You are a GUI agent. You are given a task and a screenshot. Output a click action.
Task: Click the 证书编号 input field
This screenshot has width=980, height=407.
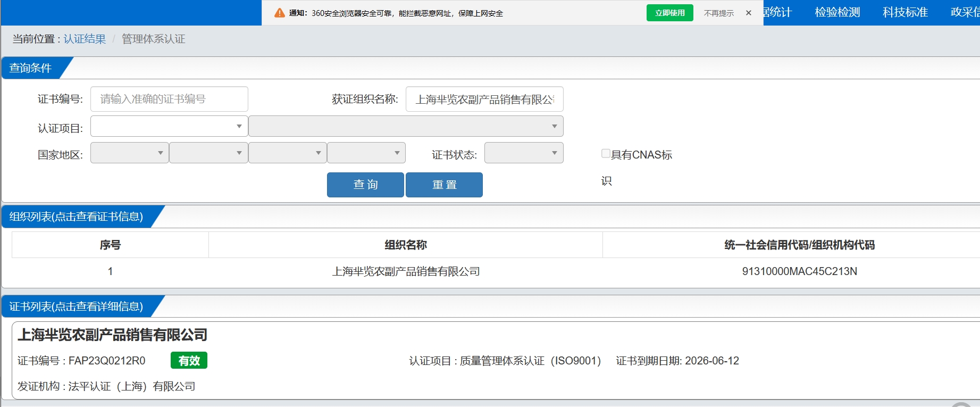(169, 99)
